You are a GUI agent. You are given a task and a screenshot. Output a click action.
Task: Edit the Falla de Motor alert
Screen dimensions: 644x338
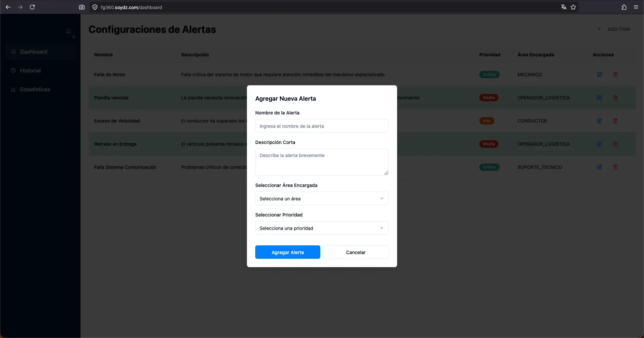599,75
